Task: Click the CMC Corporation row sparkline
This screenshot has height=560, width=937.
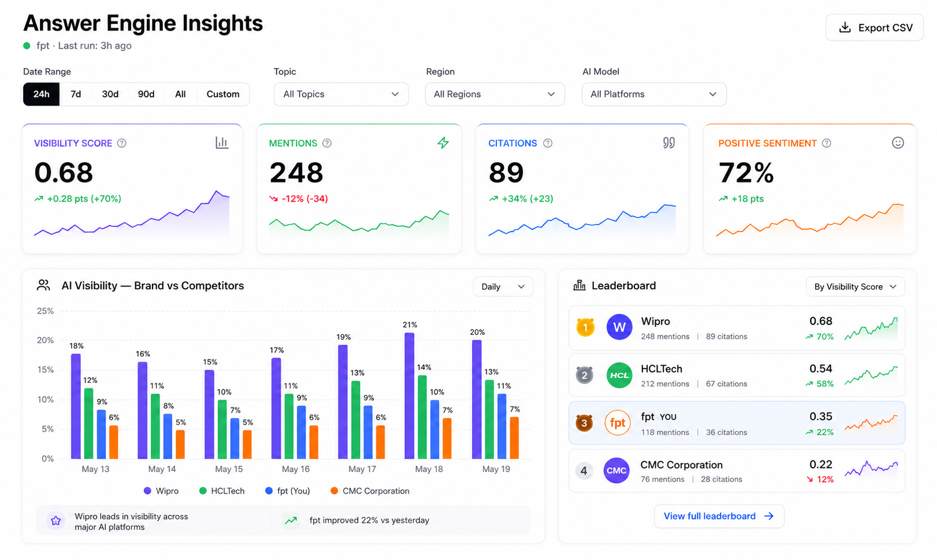Action: coord(871,468)
